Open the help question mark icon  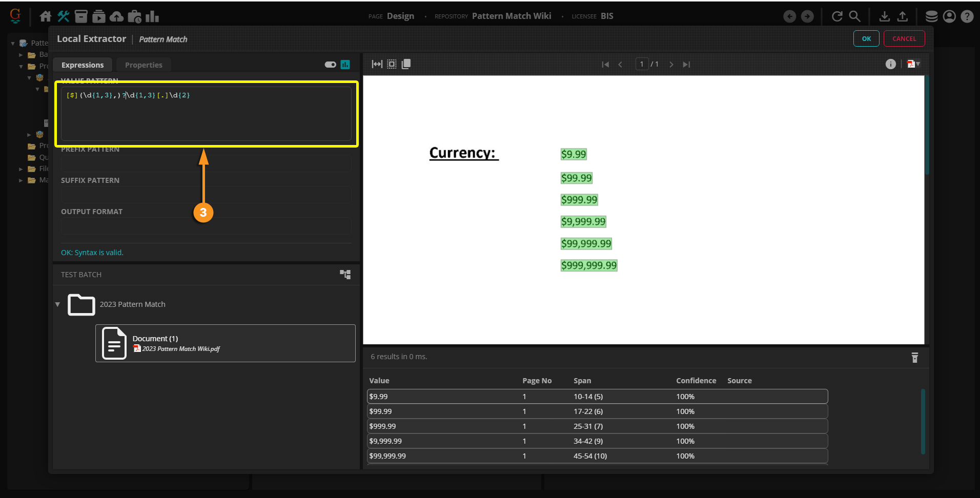(967, 16)
